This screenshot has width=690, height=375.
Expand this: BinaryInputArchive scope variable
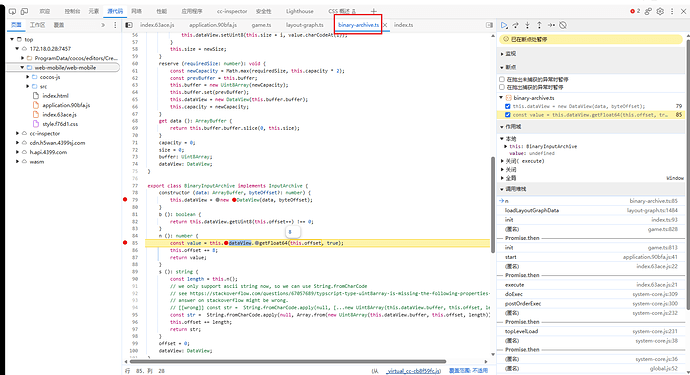tap(506, 146)
